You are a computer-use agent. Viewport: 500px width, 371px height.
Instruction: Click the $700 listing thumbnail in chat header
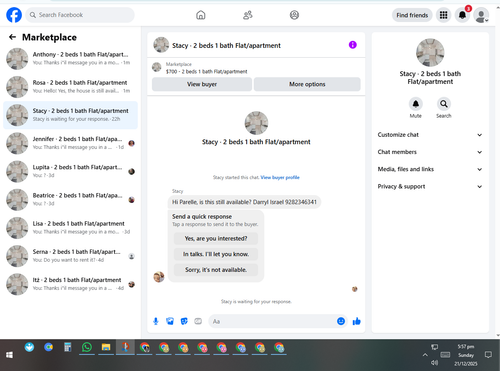pos(157,67)
